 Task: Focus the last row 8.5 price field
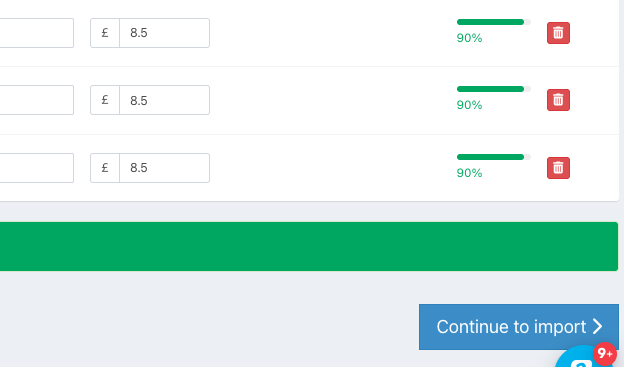pos(164,168)
